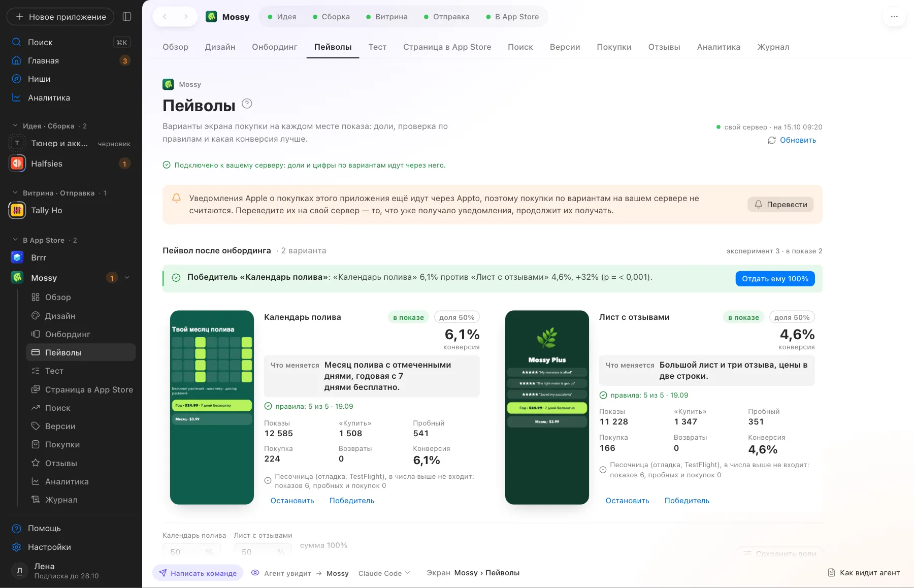Click Отдать ему 100% button
The image size is (914, 588).
[x=775, y=278]
